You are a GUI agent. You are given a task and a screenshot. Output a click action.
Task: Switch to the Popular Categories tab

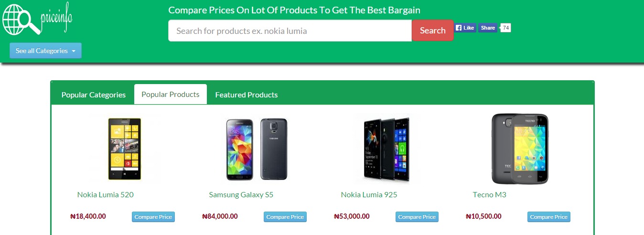pyautogui.click(x=94, y=95)
